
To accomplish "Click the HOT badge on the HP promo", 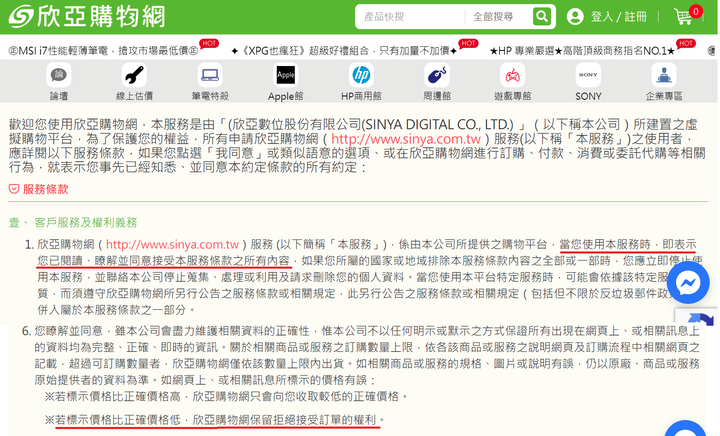I will (x=686, y=43).
